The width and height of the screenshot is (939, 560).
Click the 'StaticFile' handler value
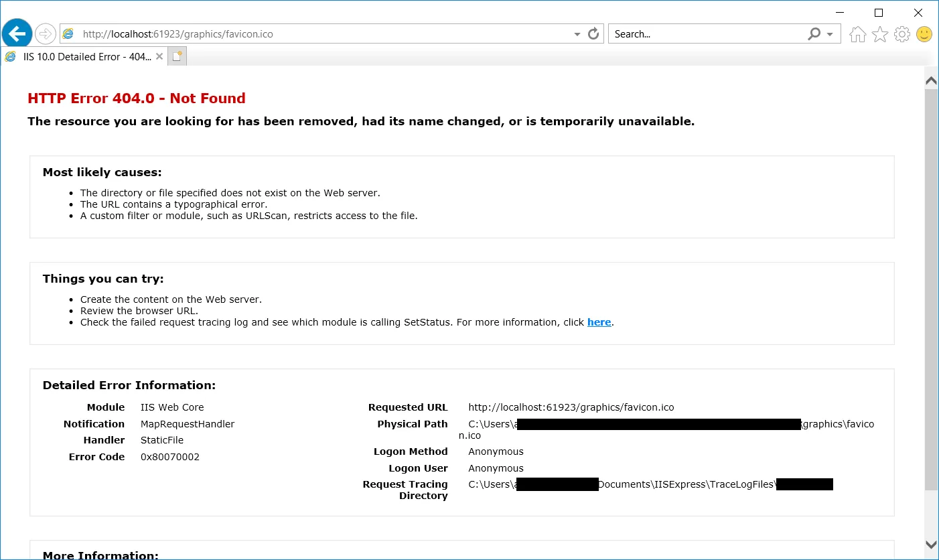coord(162,440)
